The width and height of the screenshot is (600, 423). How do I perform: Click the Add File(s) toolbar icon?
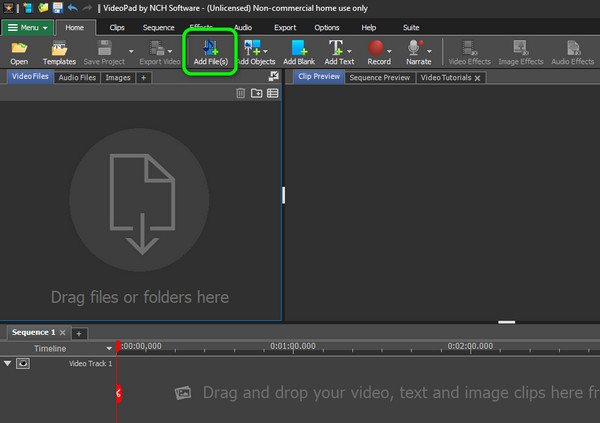click(210, 52)
